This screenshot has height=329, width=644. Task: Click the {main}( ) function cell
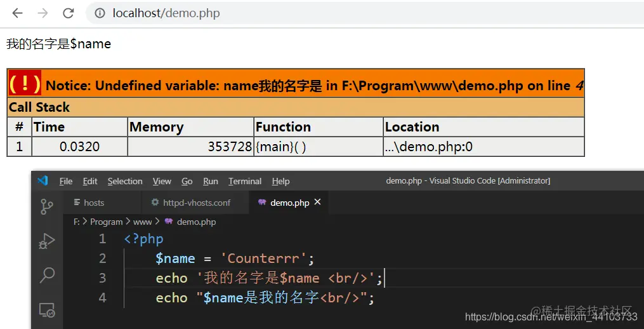click(x=319, y=147)
